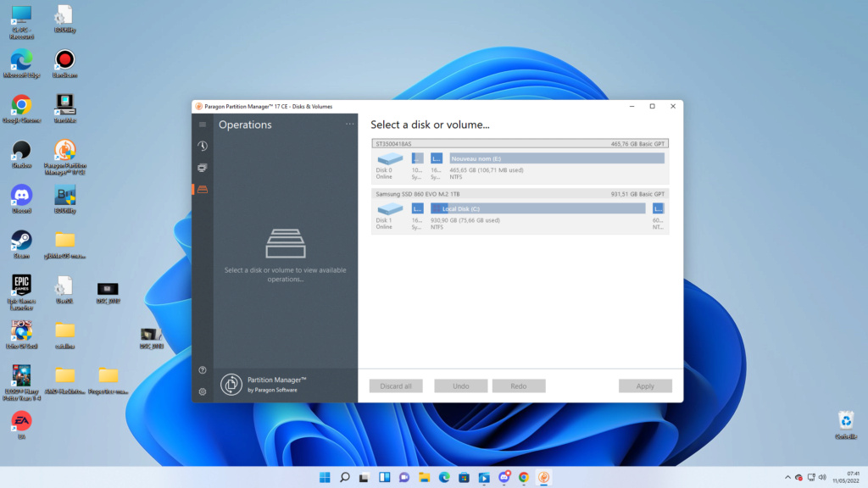Select the Disks & Volumes sidebar icon
Screen dimensions: 868x488
(x=203, y=189)
